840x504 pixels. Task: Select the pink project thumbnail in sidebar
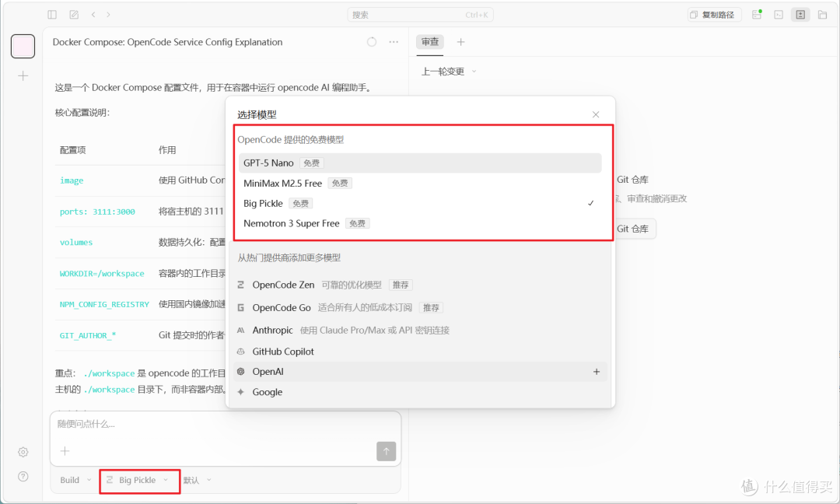(23, 46)
